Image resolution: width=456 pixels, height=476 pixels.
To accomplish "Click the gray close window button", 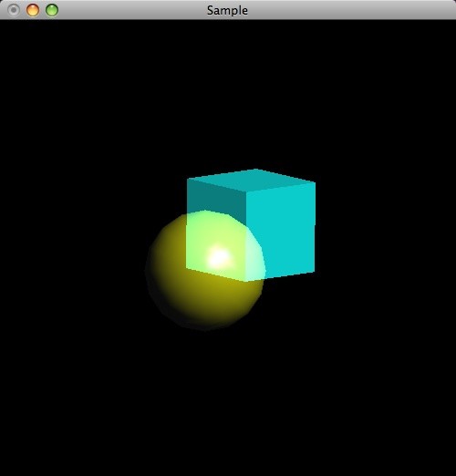I will pos(14,10).
